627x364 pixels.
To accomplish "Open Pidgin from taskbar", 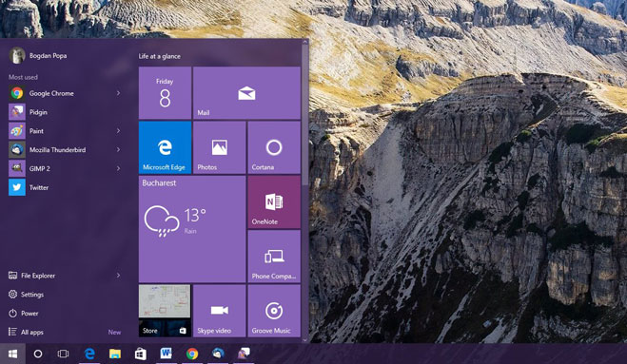I will (x=244, y=354).
